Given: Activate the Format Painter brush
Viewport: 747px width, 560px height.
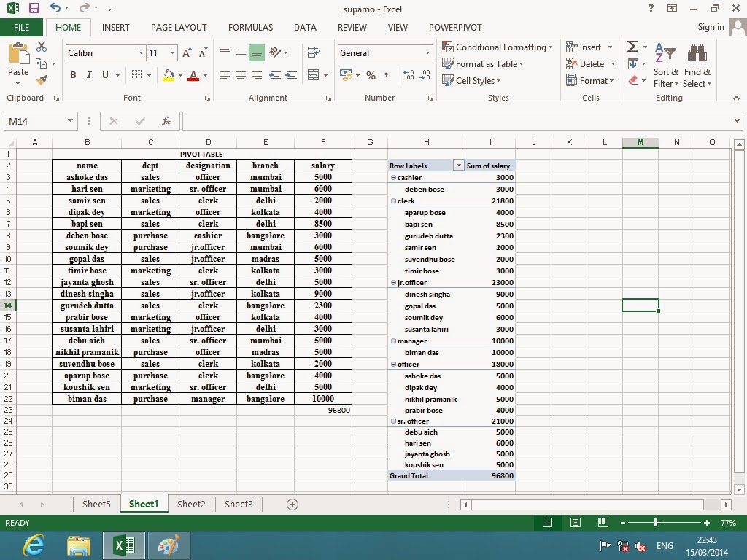Looking at the screenshot, I should click(42, 80).
